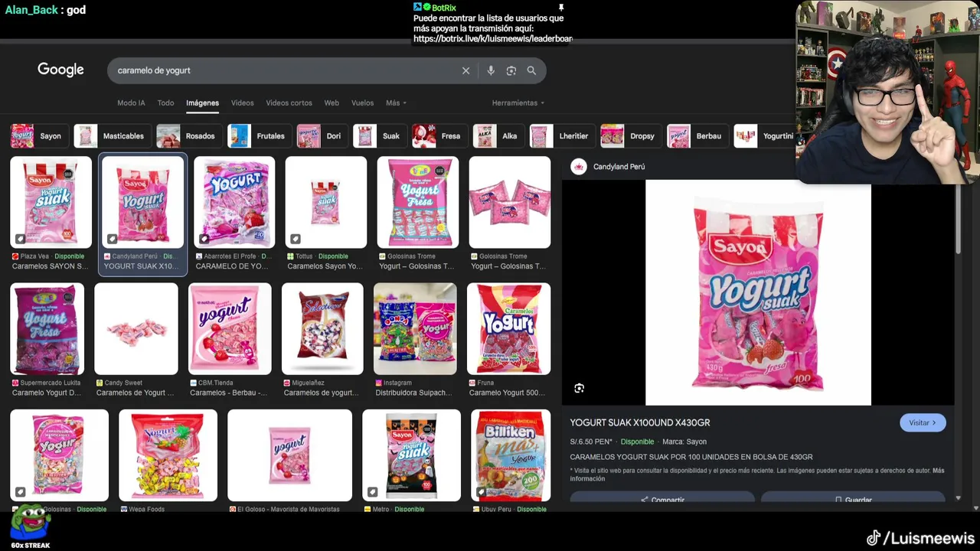Viewport: 980px width, 551px height.
Task: Click large Sayon Yogurt Suak preview image
Action: (x=758, y=292)
